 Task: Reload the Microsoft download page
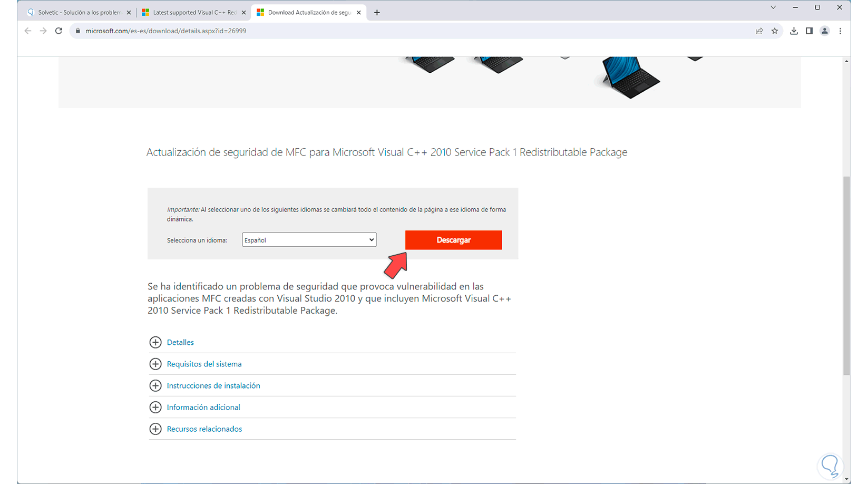click(58, 31)
